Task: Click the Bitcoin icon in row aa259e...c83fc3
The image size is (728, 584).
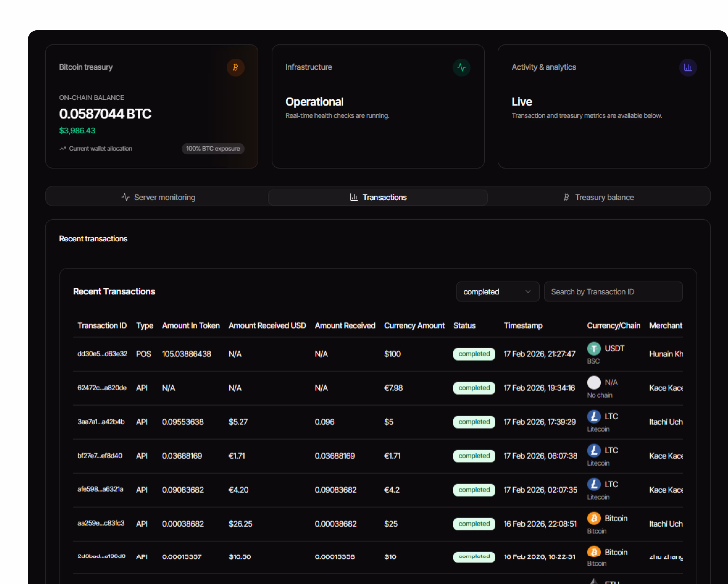Action: (594, 519)
